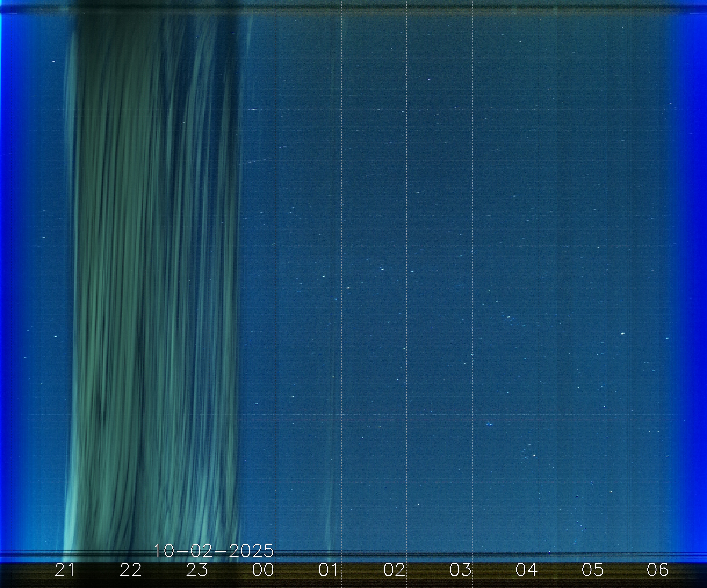Click the 00 midnight hour label
This screenshot has width=707, height=588.
point(263,570)
